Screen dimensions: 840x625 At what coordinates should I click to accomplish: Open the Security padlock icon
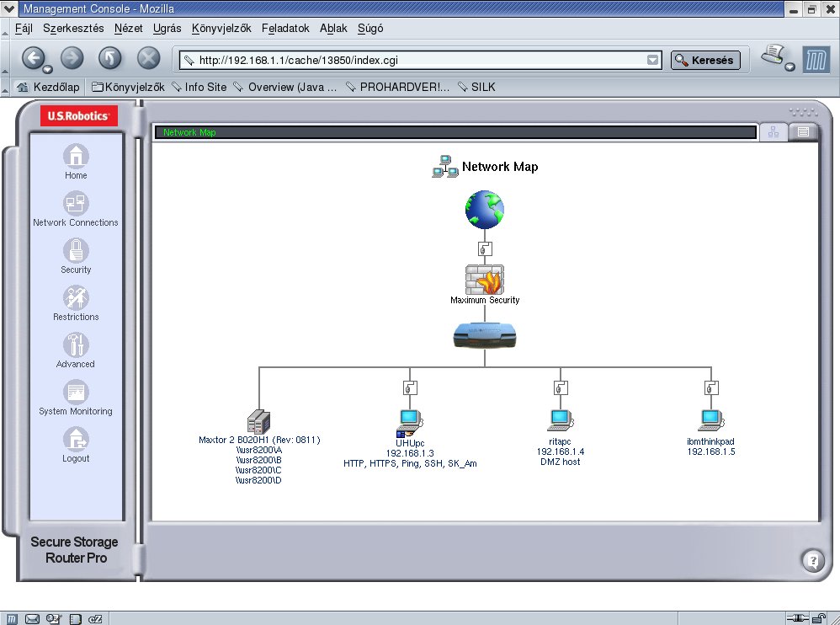click(x=76, y=251)
